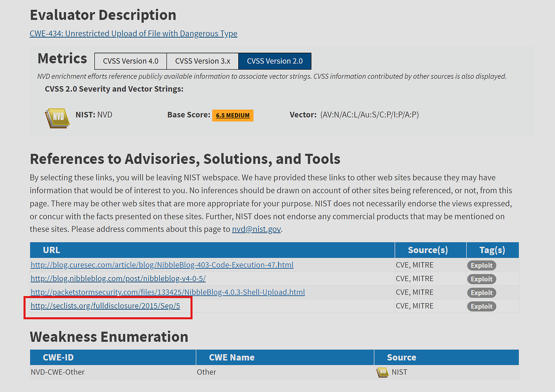This screenshot has height=392, width=555.
Task: Click the References to Advisories heading
Action: point(185,159)
